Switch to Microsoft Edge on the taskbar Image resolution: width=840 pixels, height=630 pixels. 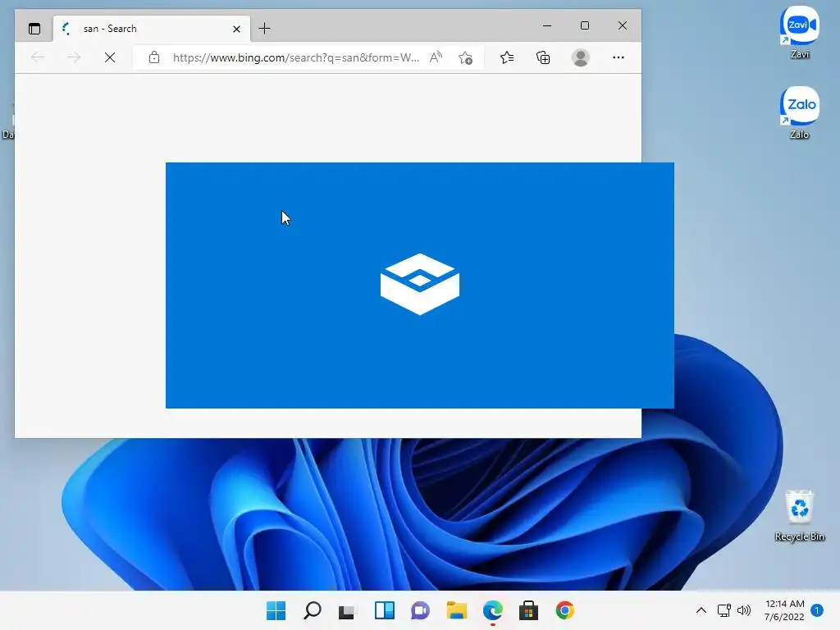click(493, 610)
